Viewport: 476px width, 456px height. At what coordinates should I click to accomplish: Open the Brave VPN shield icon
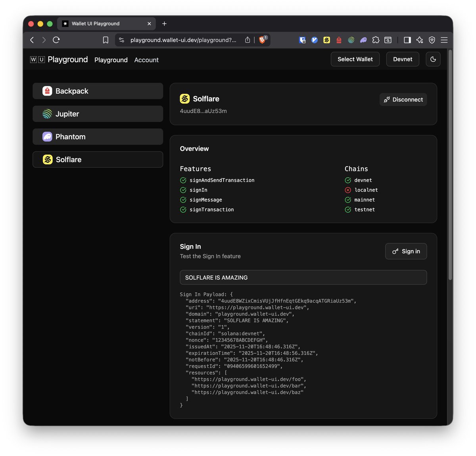pos(432,40)
